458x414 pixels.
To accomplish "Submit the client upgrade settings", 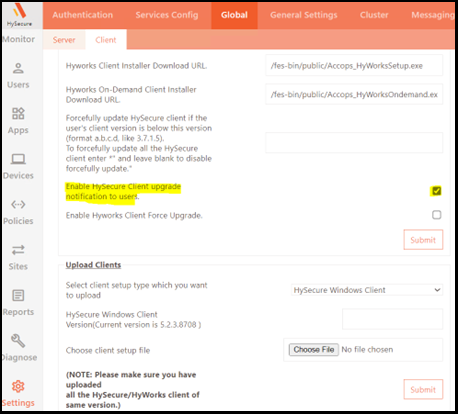I will click(423, 240).
